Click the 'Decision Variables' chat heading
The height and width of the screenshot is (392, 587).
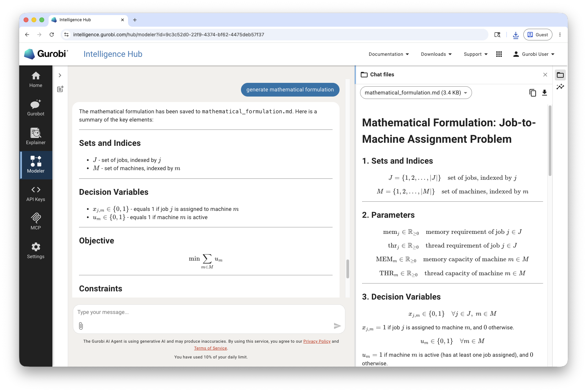114,192
